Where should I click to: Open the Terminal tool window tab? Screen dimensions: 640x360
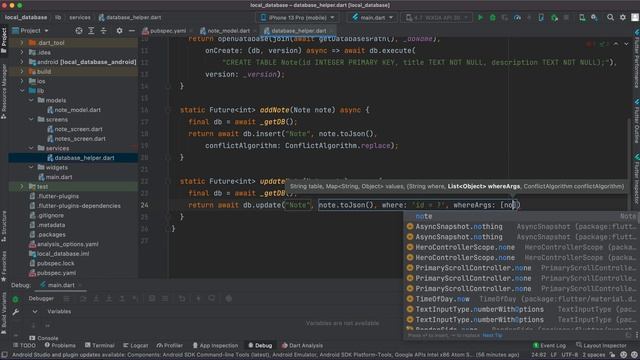coord(99,345)
